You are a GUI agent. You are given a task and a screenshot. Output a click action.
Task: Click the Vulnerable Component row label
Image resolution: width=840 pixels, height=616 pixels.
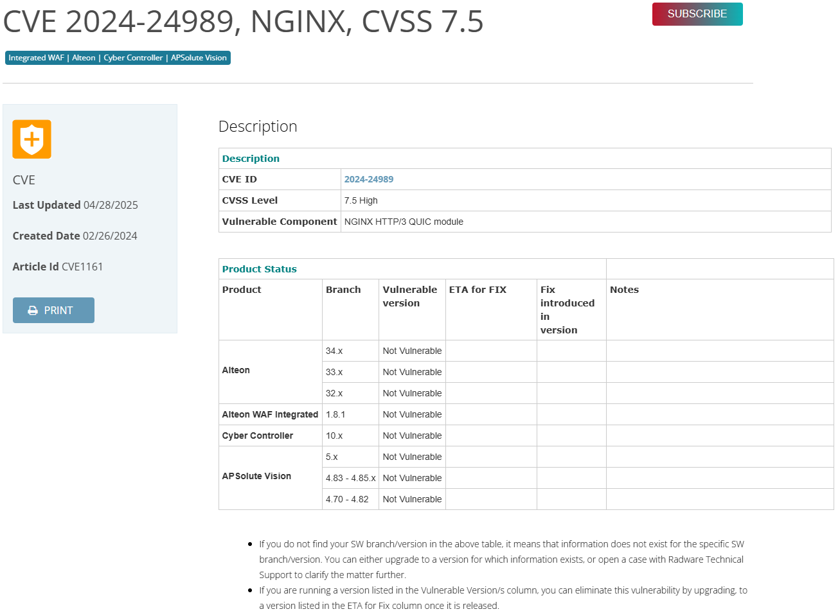pos(280,222)
